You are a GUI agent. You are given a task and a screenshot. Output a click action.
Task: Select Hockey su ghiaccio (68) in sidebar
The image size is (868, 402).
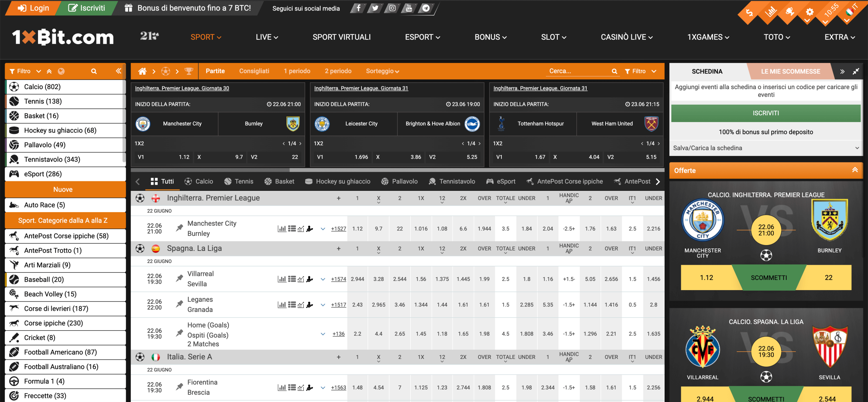(65, 130)
